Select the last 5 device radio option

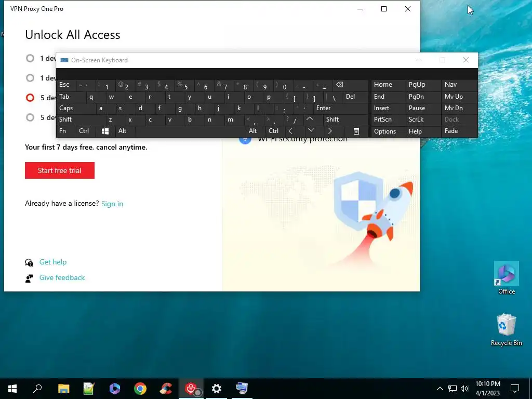point(30,117)
